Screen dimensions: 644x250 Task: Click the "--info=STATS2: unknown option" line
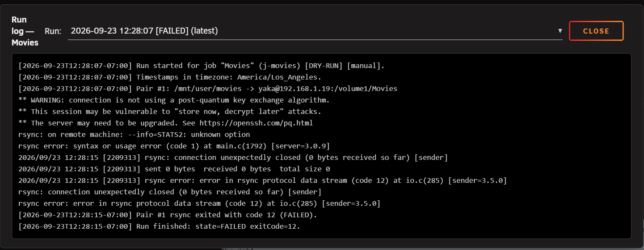[x=134, y=134]
